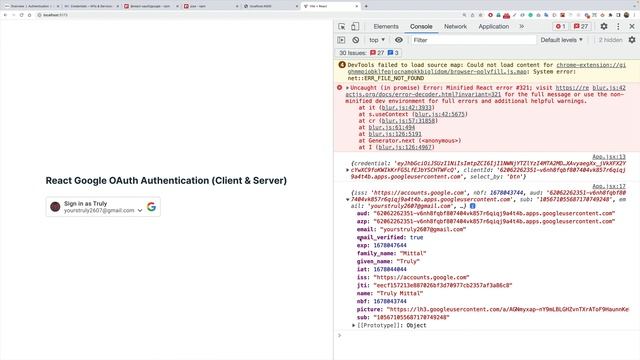
Task: Open the Application tab
Action: [x=493, y=27]
